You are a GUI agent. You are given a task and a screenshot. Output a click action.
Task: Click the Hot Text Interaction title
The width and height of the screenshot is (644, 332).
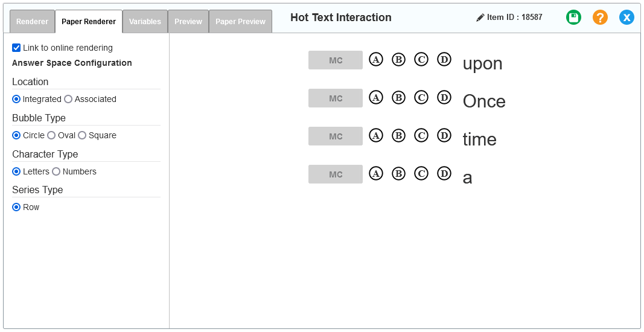(341, 18)
